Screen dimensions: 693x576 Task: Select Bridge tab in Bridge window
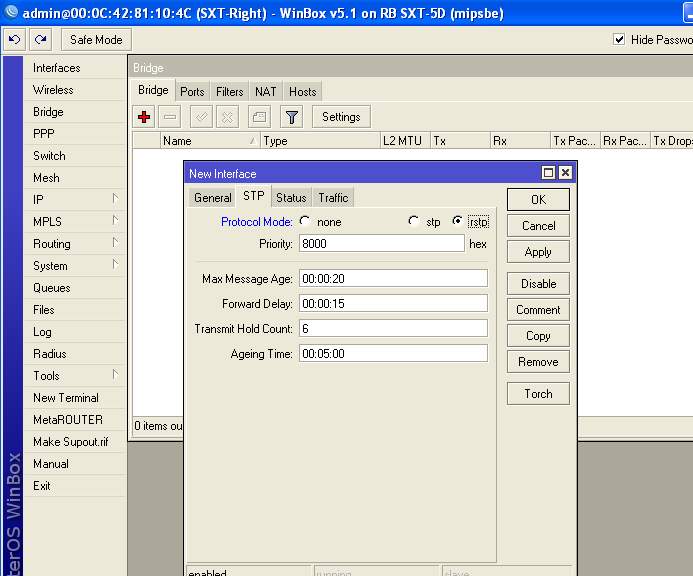coord(153,90)
